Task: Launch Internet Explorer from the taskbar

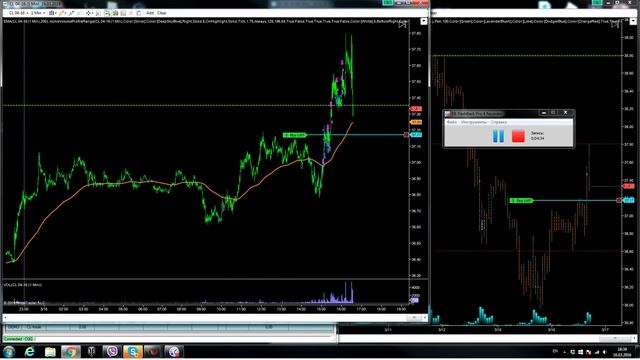Action: pos(30,351)
